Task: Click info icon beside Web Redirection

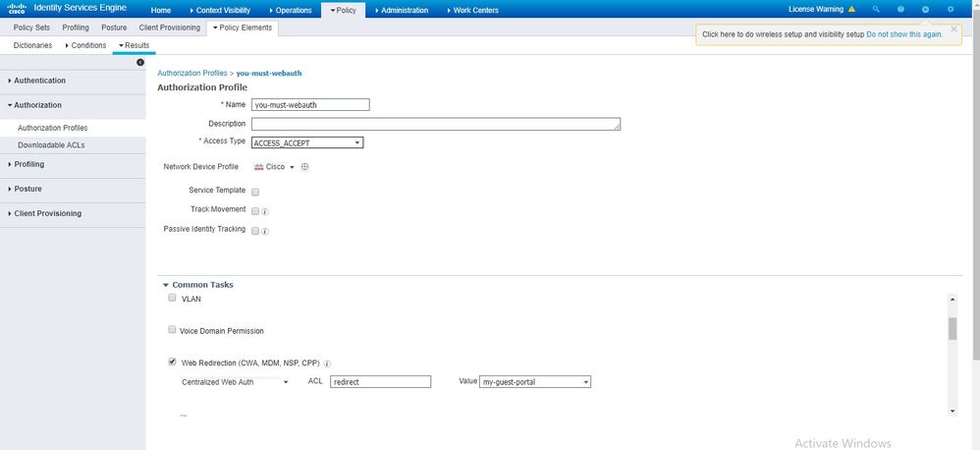Action: [328, 364]
